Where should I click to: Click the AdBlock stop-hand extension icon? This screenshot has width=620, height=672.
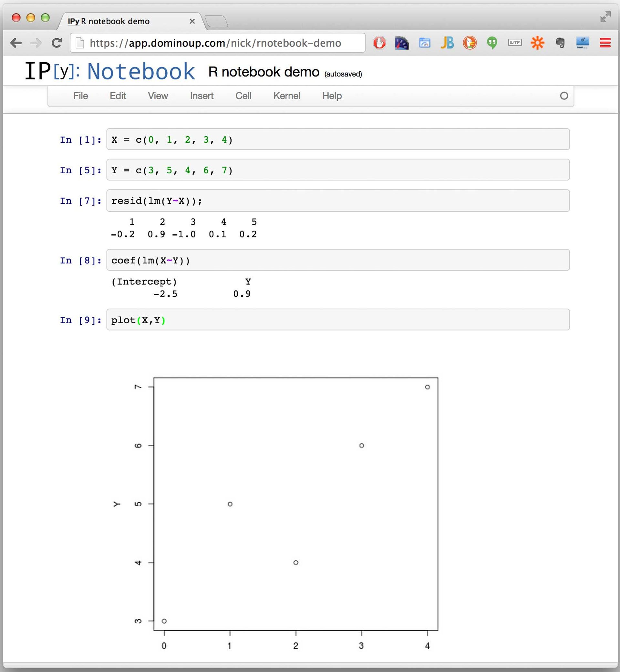coord(379,43)
